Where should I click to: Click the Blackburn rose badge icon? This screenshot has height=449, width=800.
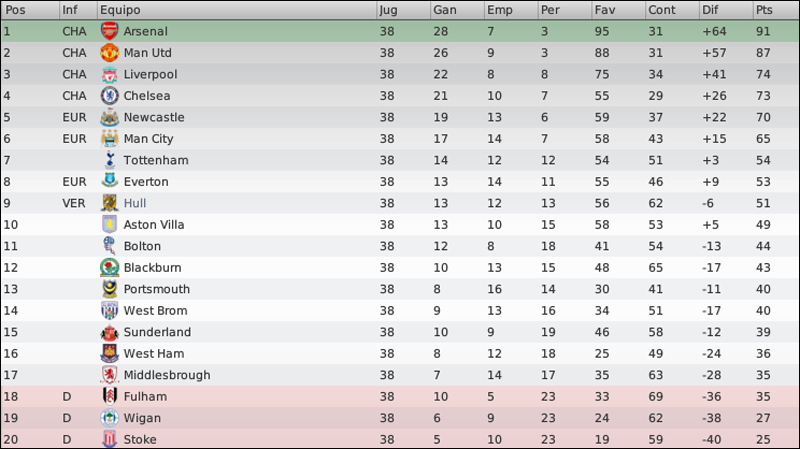[x=109, y=268]
